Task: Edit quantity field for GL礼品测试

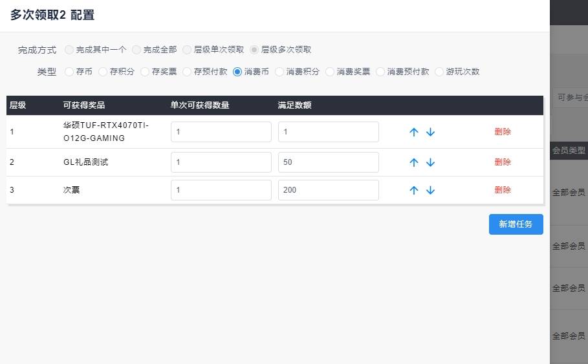Action: point(221,162)
